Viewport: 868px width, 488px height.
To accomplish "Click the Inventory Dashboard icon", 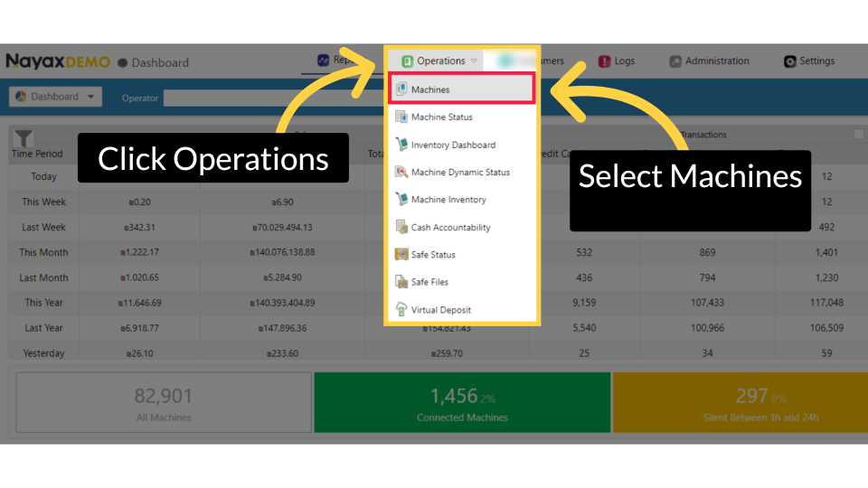I will pyautogui.click(x=401, y=145).
